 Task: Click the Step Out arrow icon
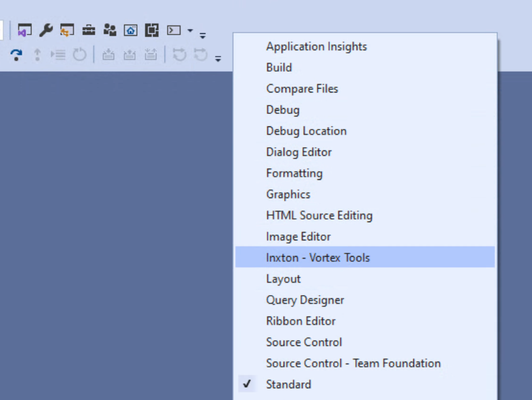coord(37,55)
